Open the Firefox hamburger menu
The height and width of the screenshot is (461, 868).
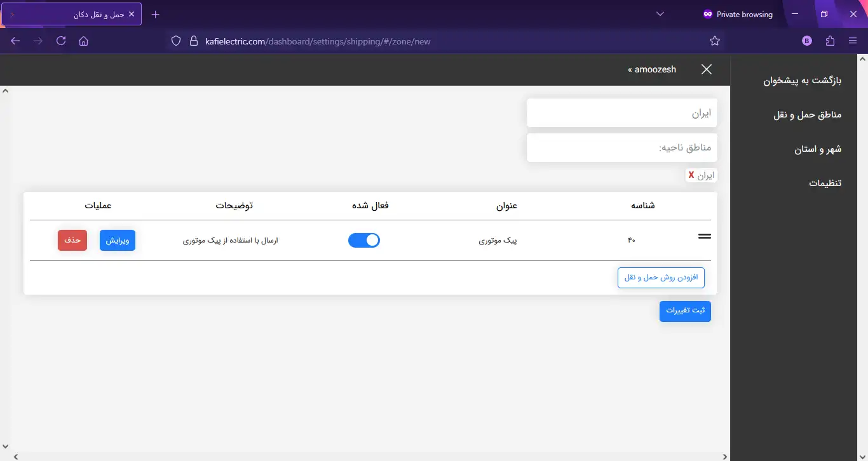pos(853,41)
